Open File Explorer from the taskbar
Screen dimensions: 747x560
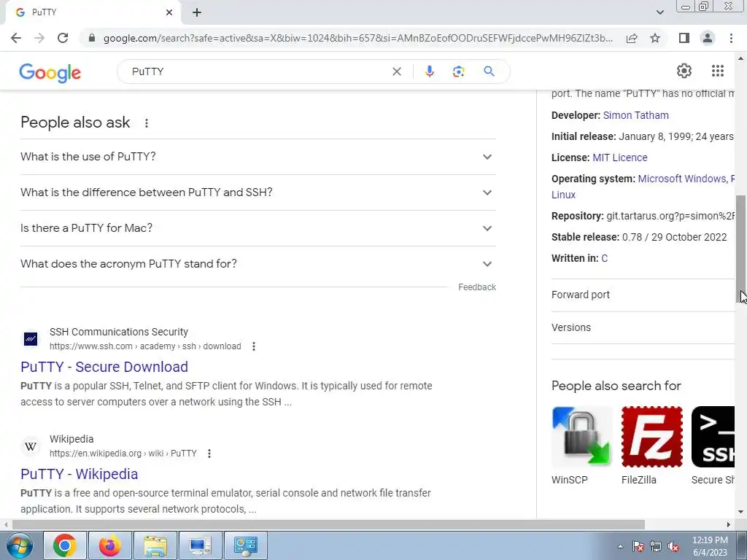pos(155,545)
